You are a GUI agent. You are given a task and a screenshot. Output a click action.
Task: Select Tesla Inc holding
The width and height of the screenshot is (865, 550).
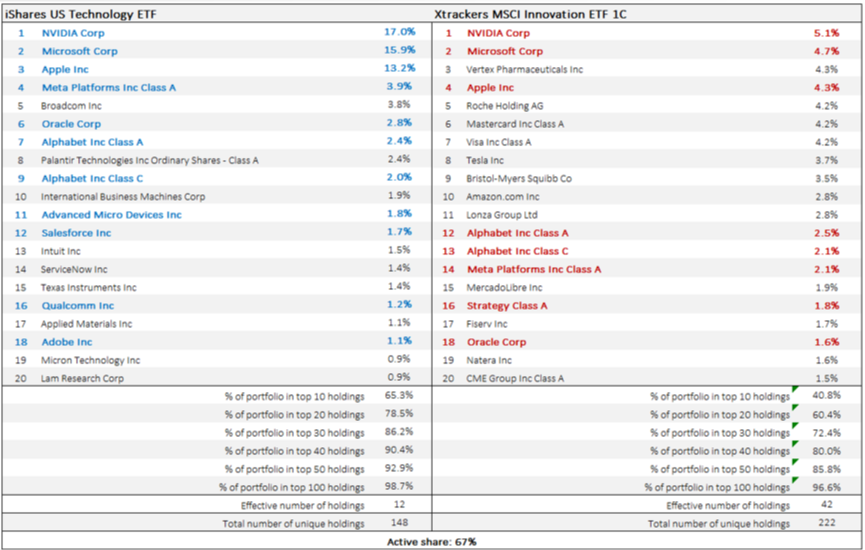pos(485,160)
